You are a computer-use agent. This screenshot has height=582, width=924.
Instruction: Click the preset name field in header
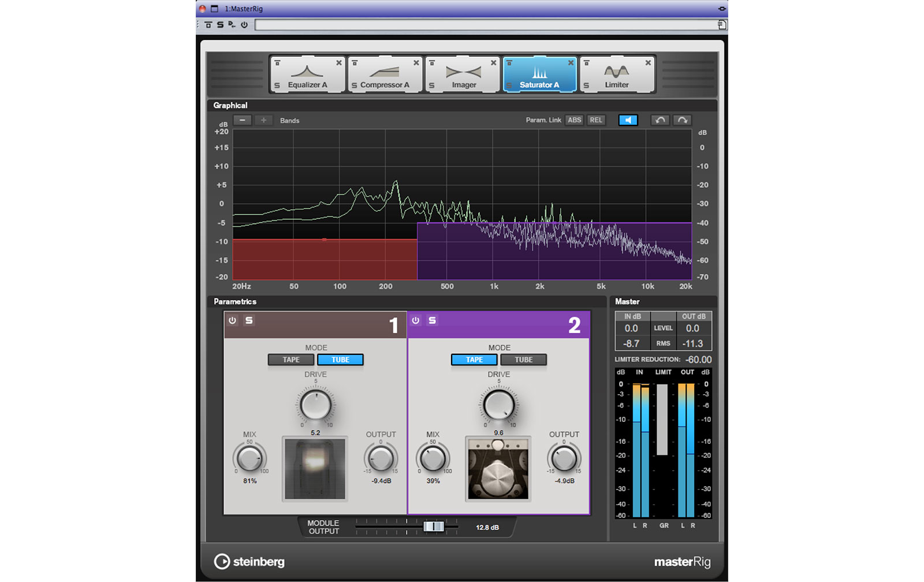[486, 25]
